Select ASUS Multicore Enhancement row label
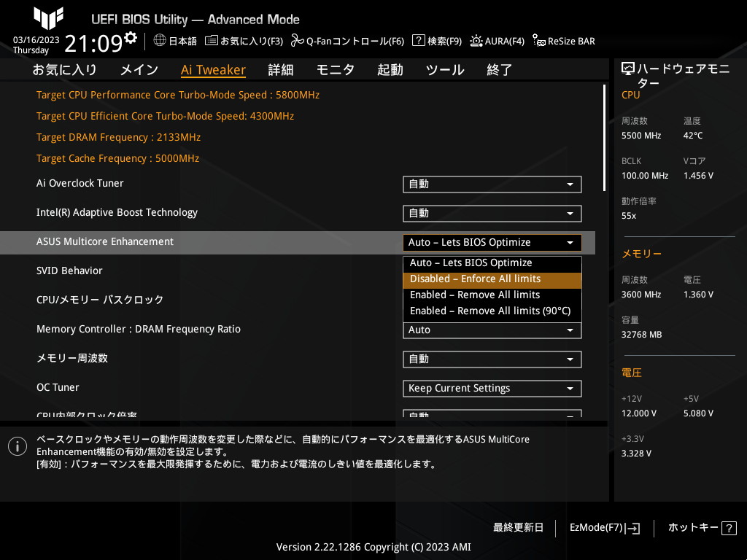Viewport: 747px width, 560px height. 105,242
